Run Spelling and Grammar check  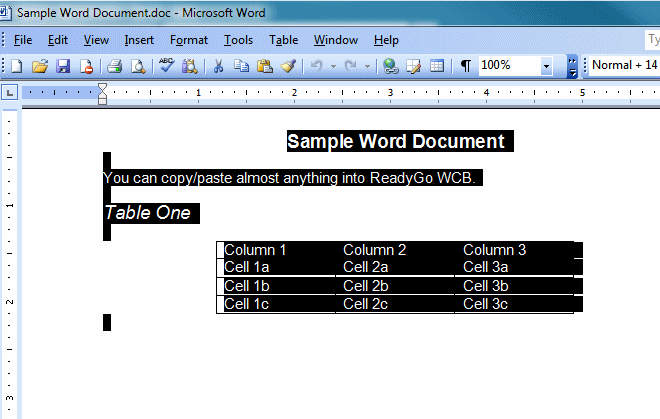pos(167,65)
